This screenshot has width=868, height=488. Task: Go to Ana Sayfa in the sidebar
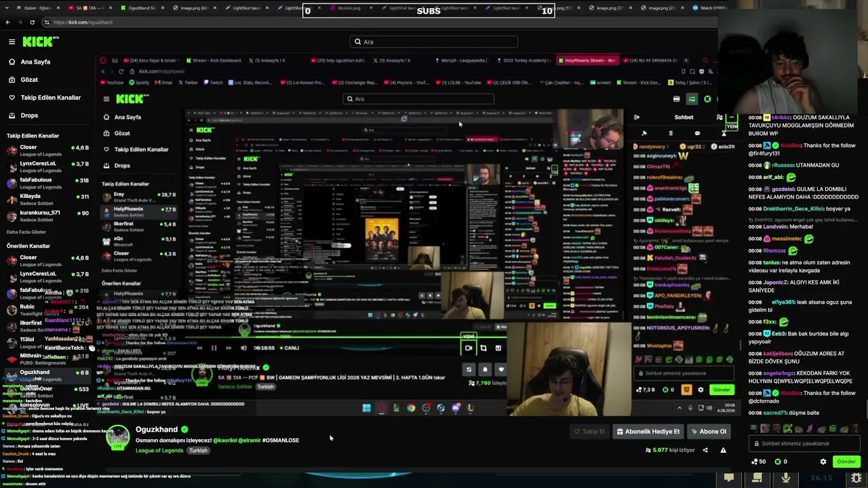click(x=35, y=62)
